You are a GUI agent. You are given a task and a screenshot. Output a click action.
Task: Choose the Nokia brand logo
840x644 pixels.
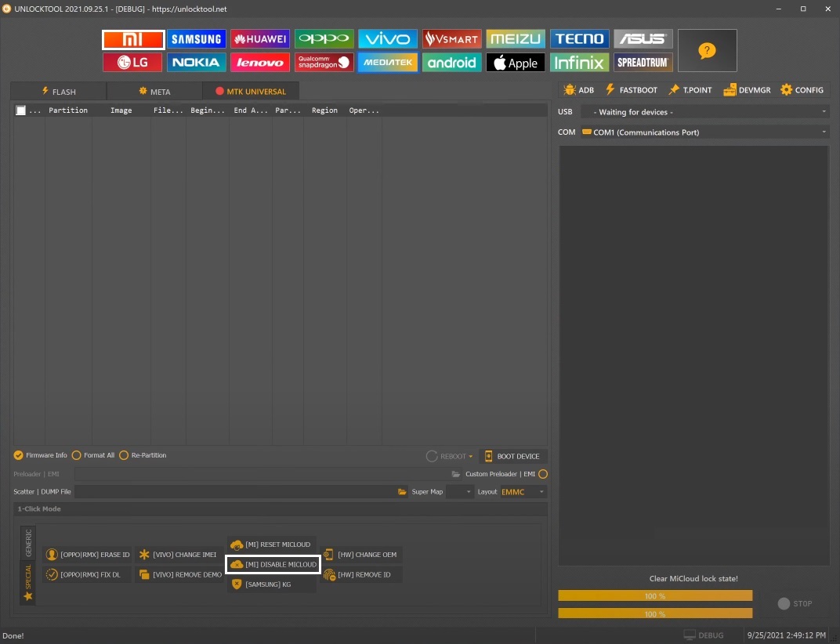196,62
